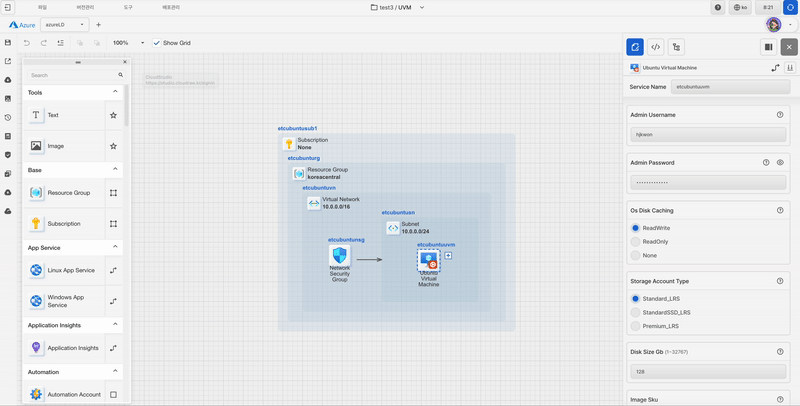Screen dimensions: 800x406
Task: Click the bring to front toolbar icon
Action: click(80, 43)
